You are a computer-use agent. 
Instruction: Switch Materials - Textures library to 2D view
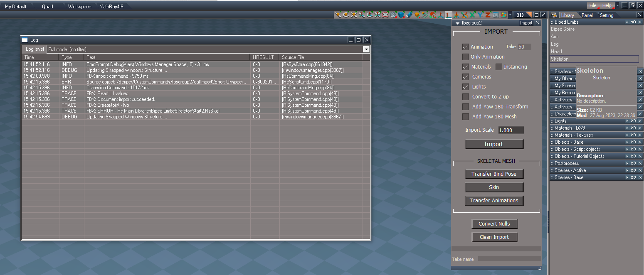click(634, 135)
